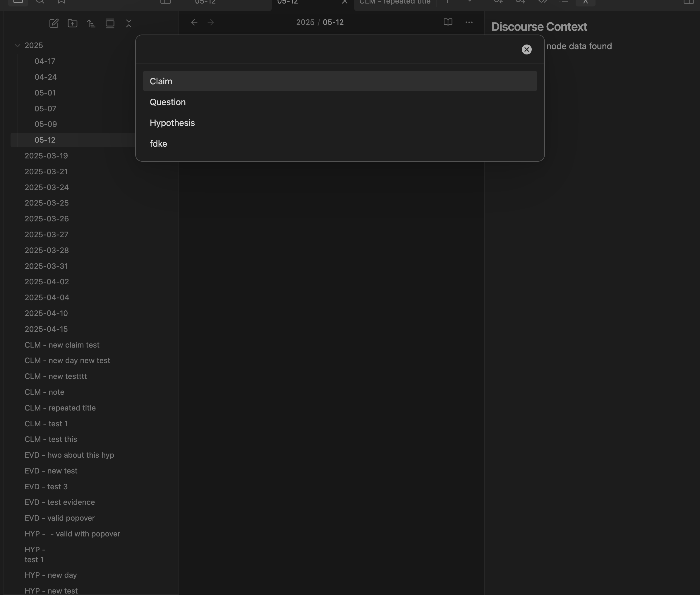This screenshot has height=595, width=700.
Task: Click the New note icon
Action: click(54, 23)
